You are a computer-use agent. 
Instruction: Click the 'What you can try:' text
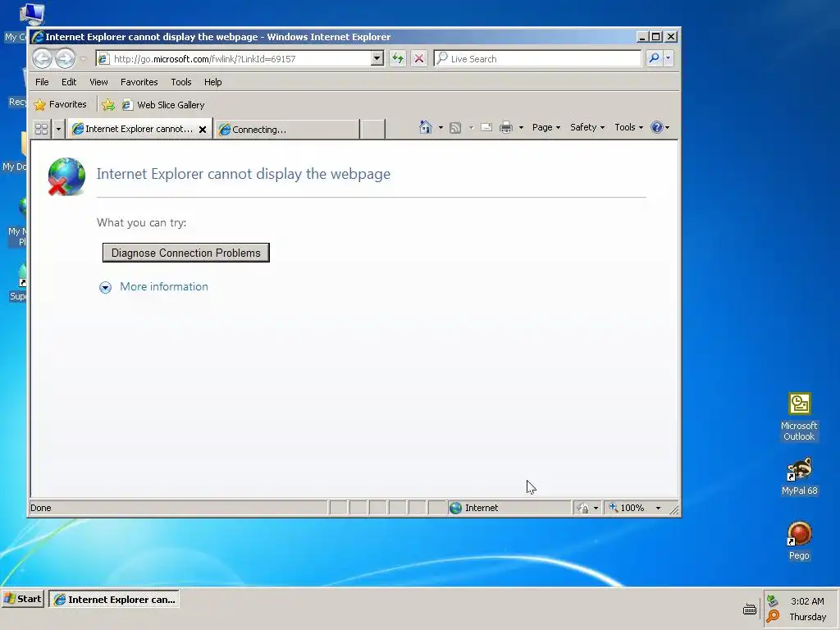tap(141, 222)
